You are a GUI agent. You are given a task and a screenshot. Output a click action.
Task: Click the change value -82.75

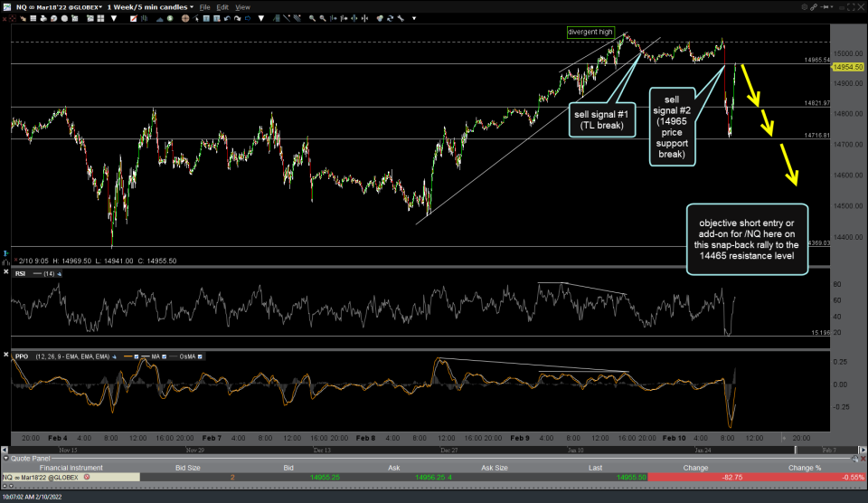click(732, 477)
